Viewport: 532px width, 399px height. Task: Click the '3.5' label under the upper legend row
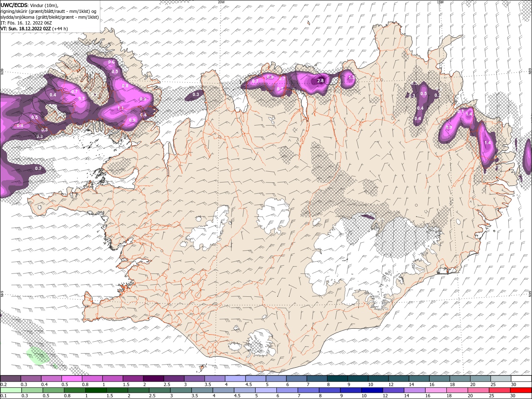207,384
